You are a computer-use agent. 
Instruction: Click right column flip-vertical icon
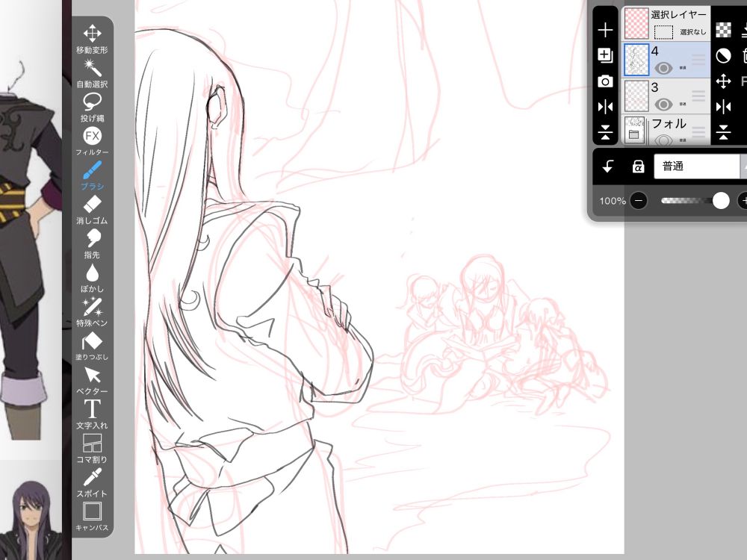[x=723, y=132]
